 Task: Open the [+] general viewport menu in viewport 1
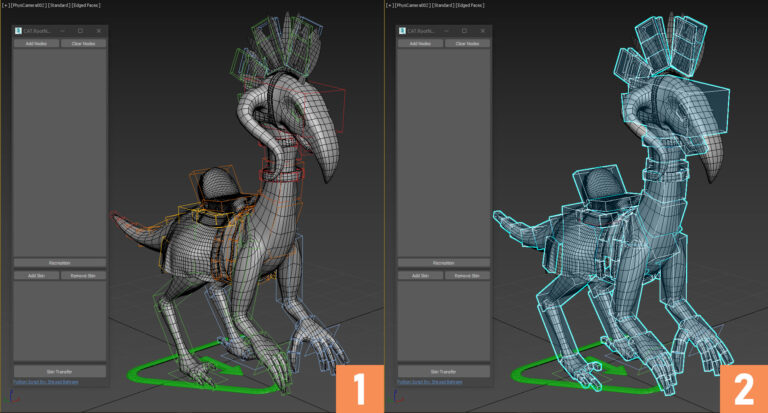click(6, 5)
